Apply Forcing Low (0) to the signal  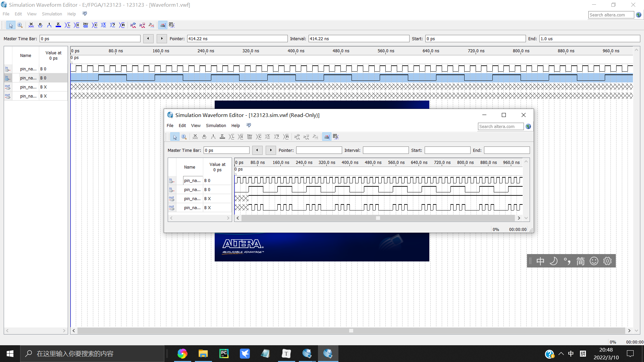click(40, 25)
